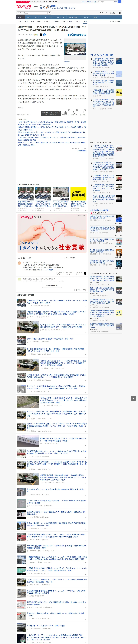React with わかりやすい lightbulb icon
The image size is (138, 644).
coord(74,113)
